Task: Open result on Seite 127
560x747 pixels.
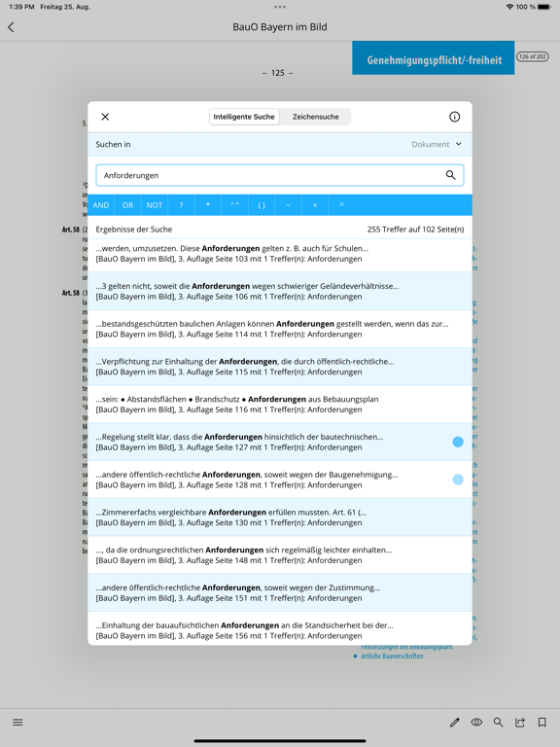Action: [x=280, y=442]
